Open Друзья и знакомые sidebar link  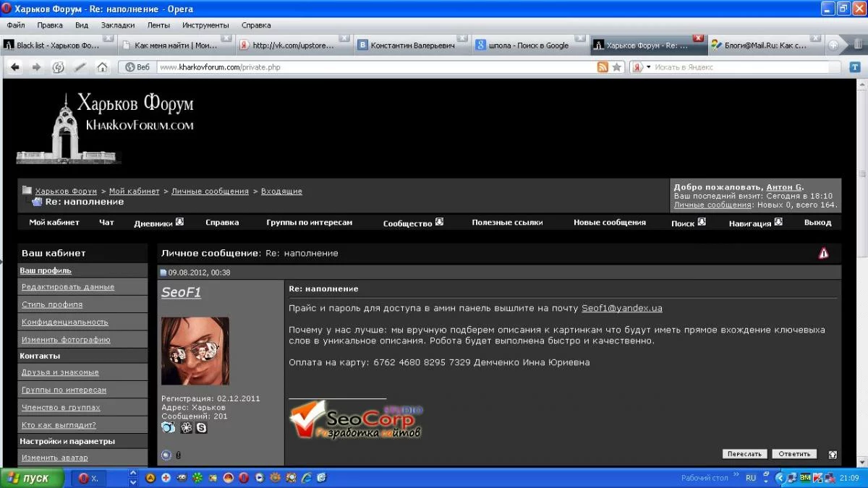[x=60, y=372]
